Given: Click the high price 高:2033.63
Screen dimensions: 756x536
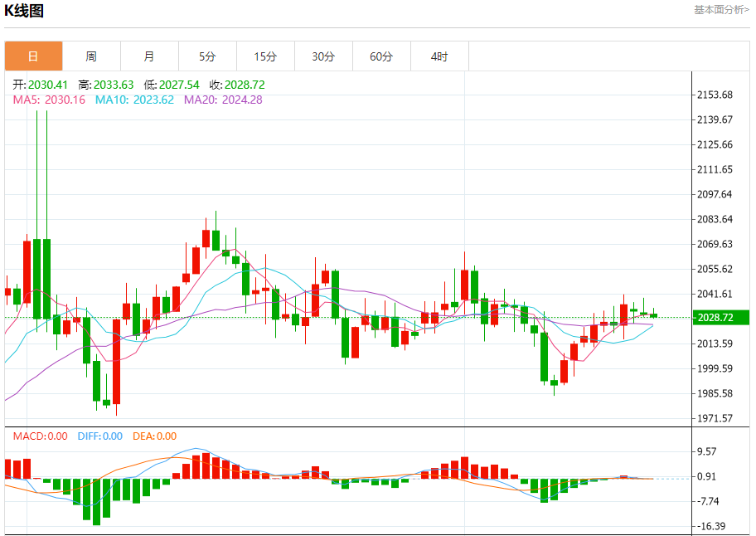Looking at the screenshot, I should click(106, 85).
